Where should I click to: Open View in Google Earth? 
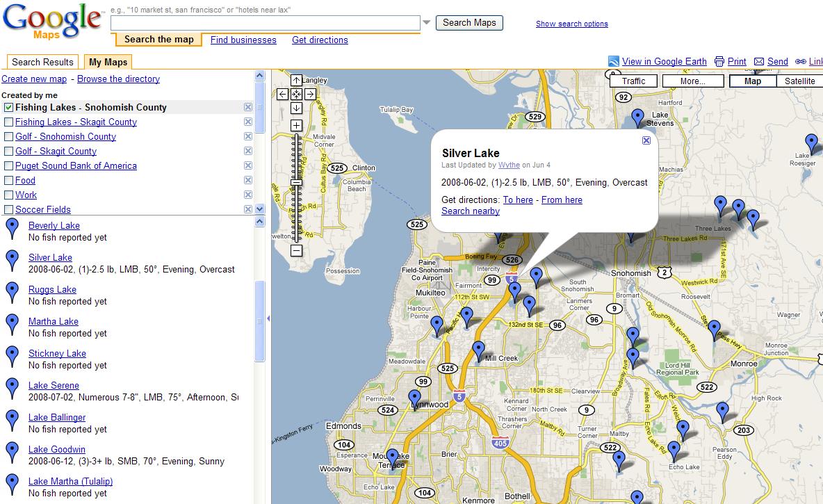point(664,61)
